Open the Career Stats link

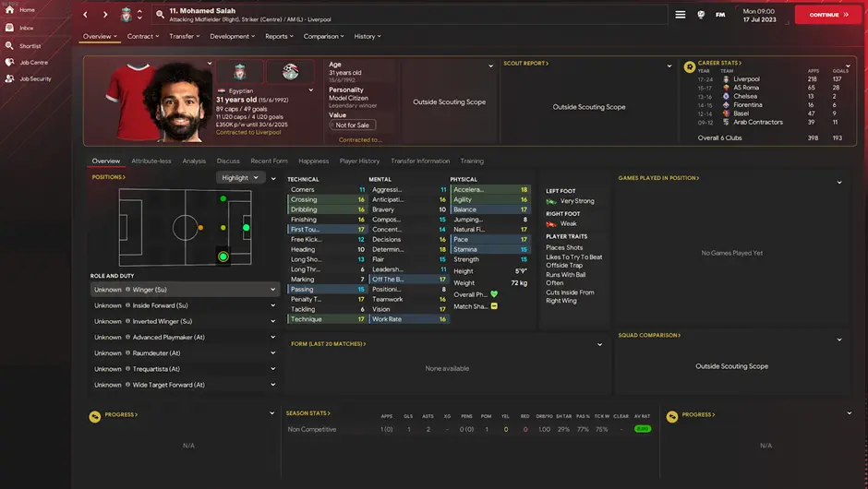(719, 63)
